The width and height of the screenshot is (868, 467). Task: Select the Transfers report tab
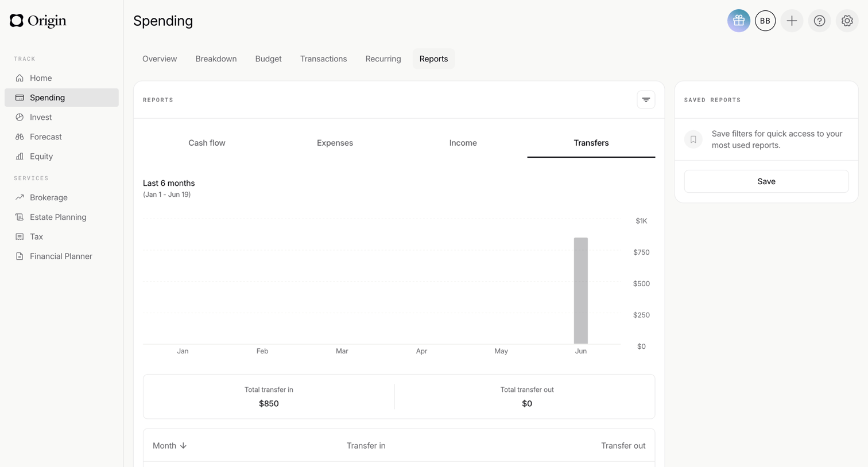[591, 143]
